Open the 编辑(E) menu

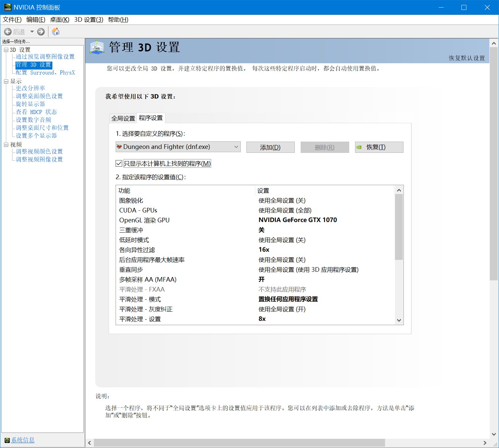click(36, 19)
